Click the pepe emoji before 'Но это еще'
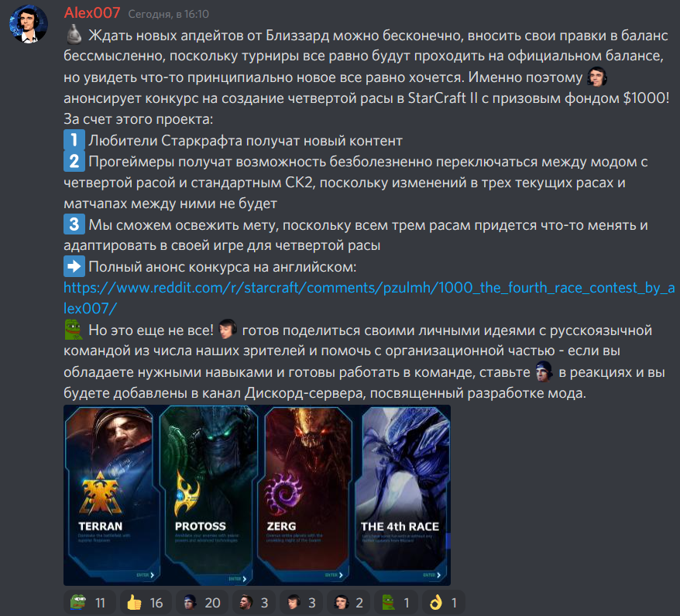This screenshot has width=680, height=616. (x=74, y=329)
